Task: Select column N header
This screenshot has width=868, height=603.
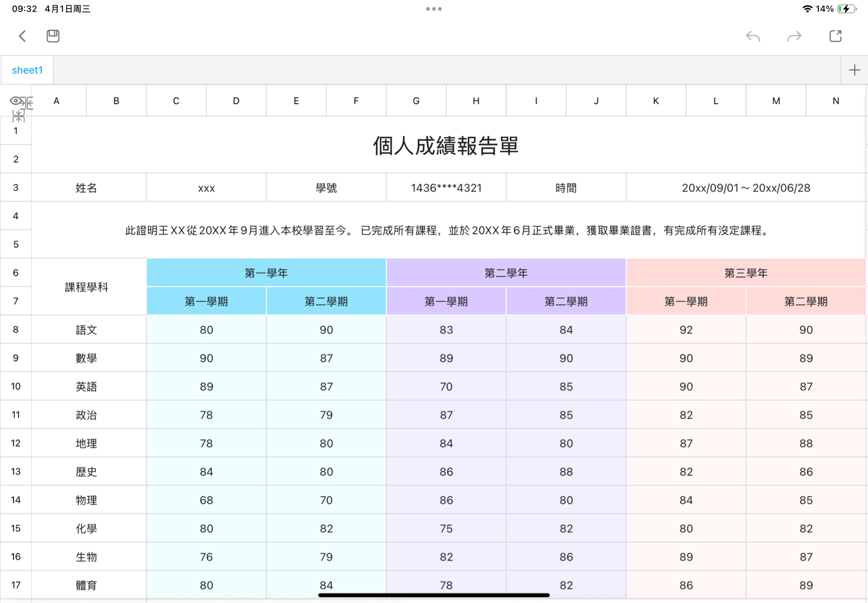Action: click(836, 100)
